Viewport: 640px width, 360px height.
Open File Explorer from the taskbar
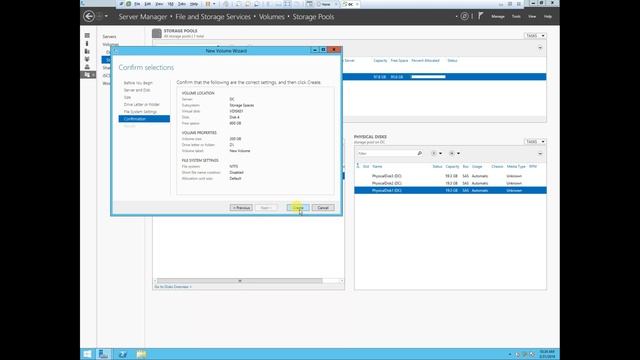coord(141,354)
